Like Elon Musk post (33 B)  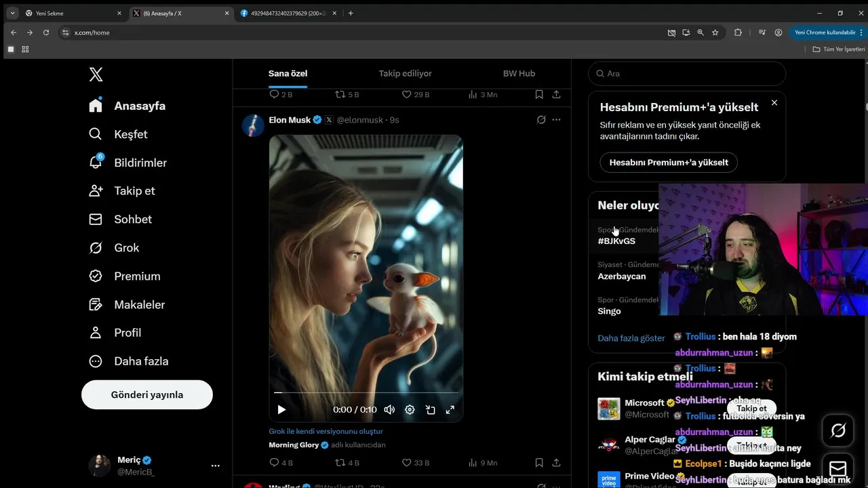pyautogui.click(x=416, y=463)
